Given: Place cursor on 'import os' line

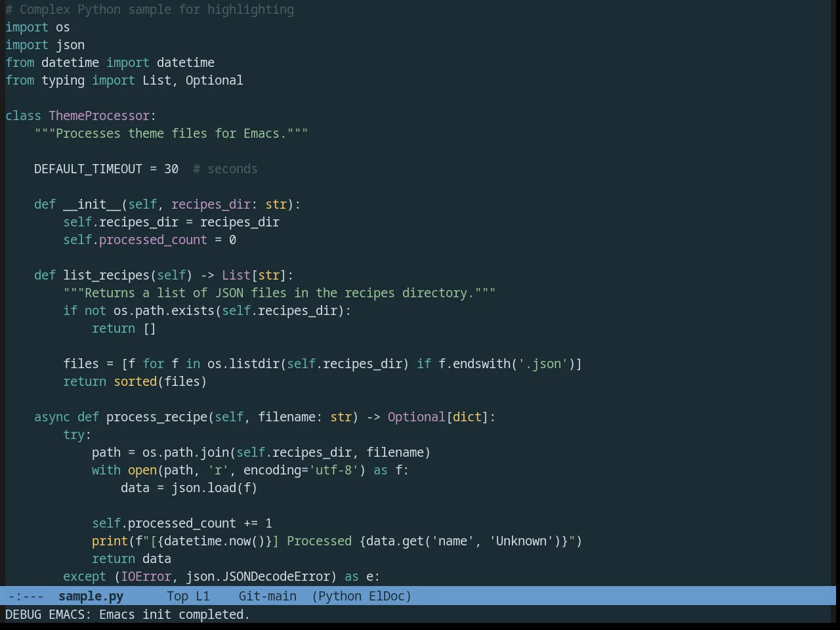Looking at the screenshot, I should coord(37,27).
